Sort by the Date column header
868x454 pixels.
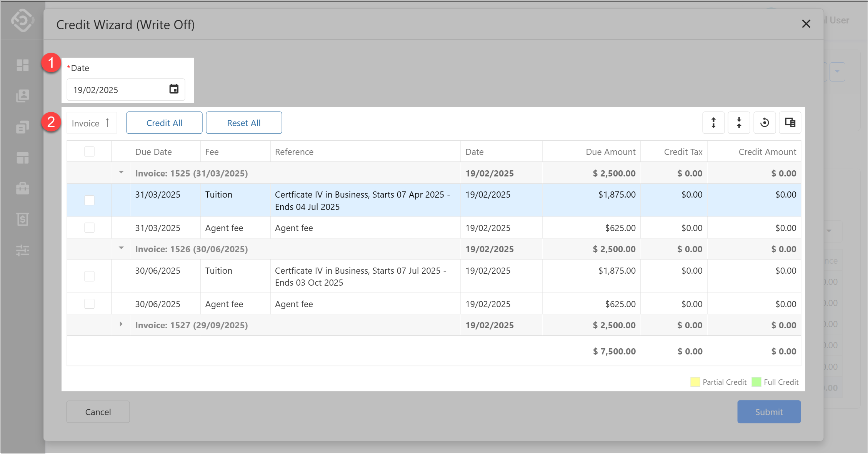[x=475, y=152]
